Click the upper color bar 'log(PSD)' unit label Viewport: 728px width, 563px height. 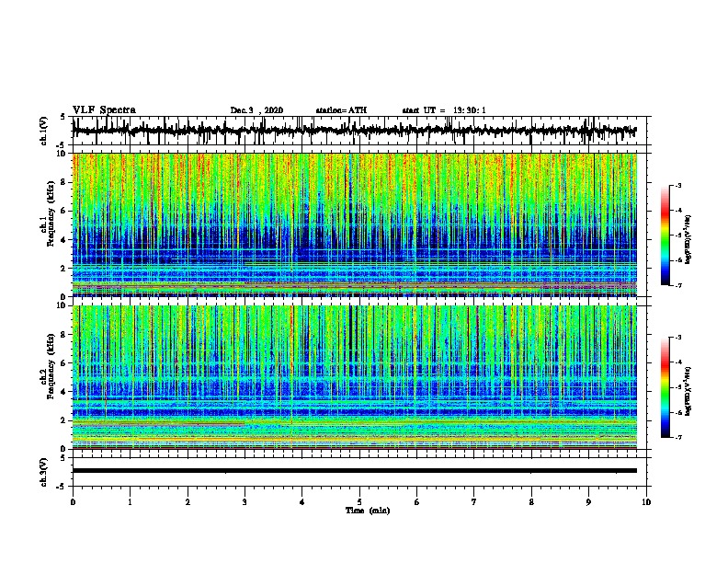pyautogui.click(x=688, y=239)
